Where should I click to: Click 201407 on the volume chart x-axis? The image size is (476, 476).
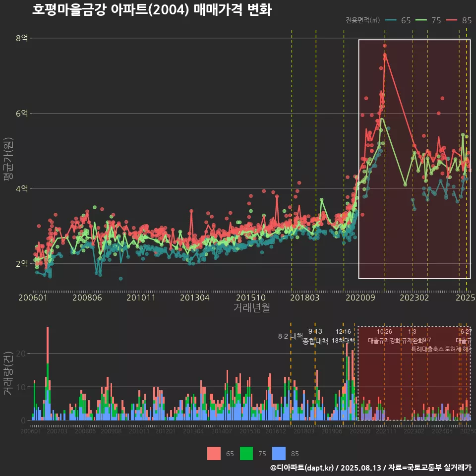tap(222, 431)
